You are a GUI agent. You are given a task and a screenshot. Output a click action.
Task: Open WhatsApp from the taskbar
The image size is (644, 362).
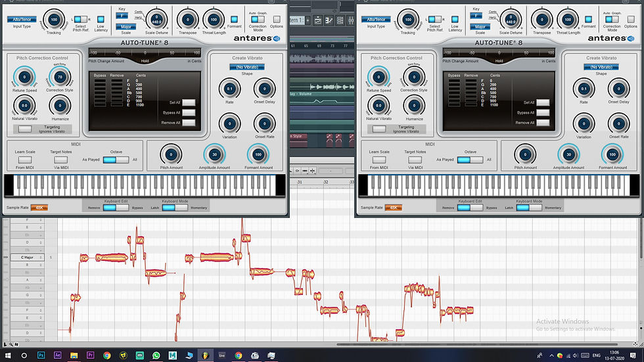[156, 355]
